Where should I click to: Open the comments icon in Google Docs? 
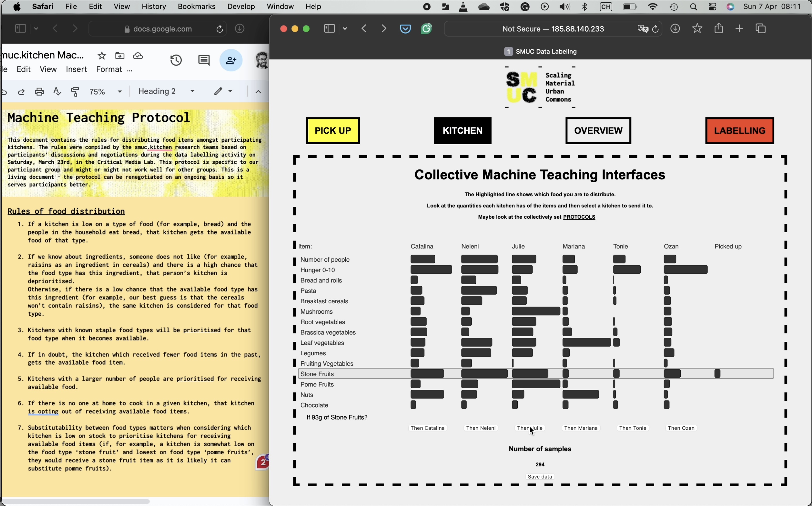204,60
